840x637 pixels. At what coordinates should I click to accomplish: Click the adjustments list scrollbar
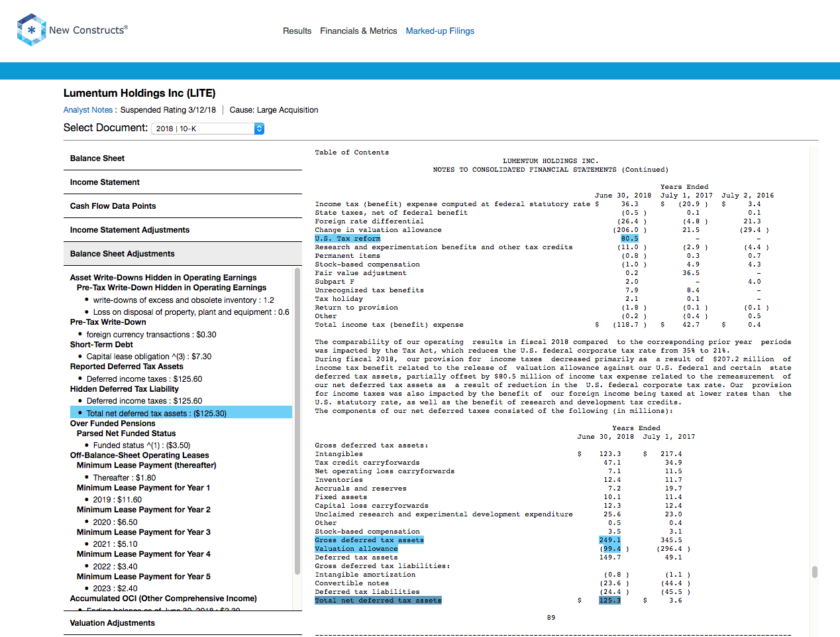tap(297, 421)
